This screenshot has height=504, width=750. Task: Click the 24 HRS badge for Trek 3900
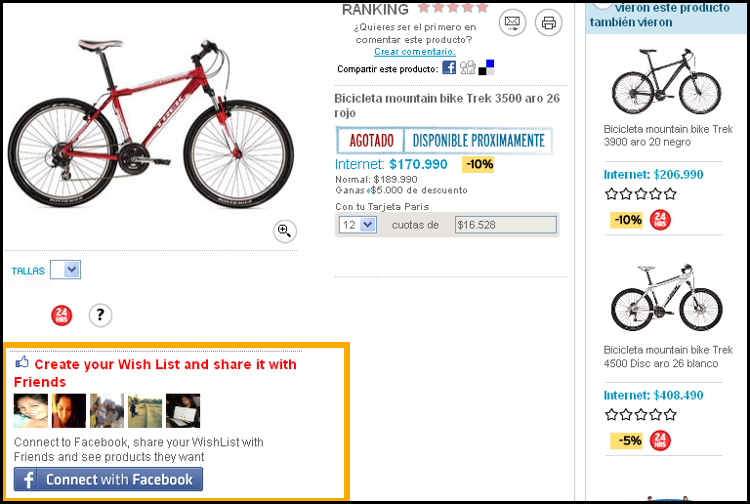click(x=660, y=220)
